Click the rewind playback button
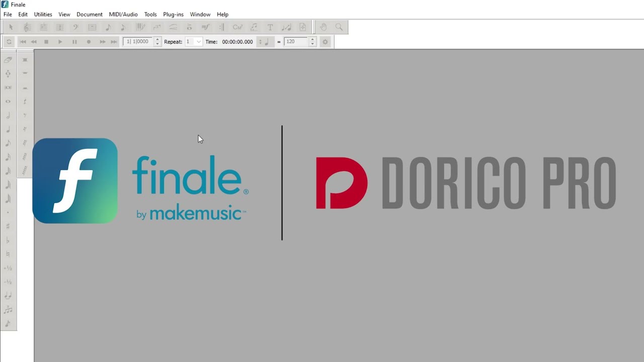Screen dimensions: 644x362 [x=34, y=42]
